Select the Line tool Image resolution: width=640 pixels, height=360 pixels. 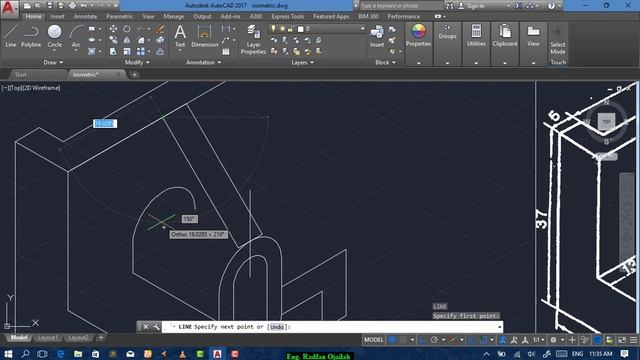(11, 36)
